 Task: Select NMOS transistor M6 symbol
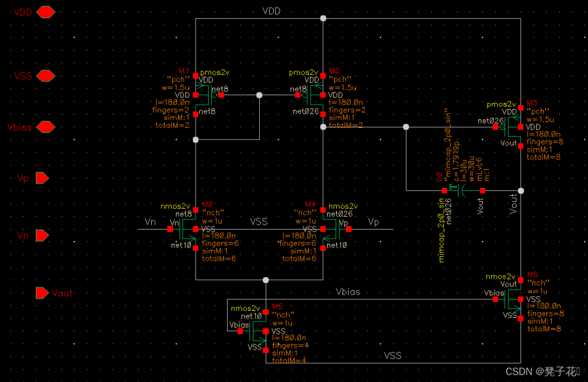[x=513, y=299]
